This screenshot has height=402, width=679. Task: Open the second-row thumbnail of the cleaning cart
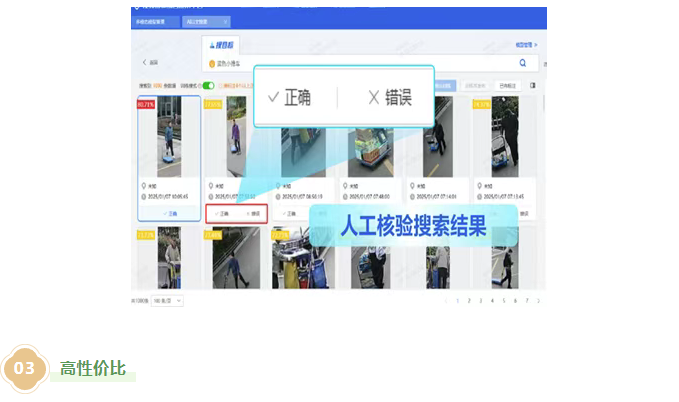click(x=303, y=258)
